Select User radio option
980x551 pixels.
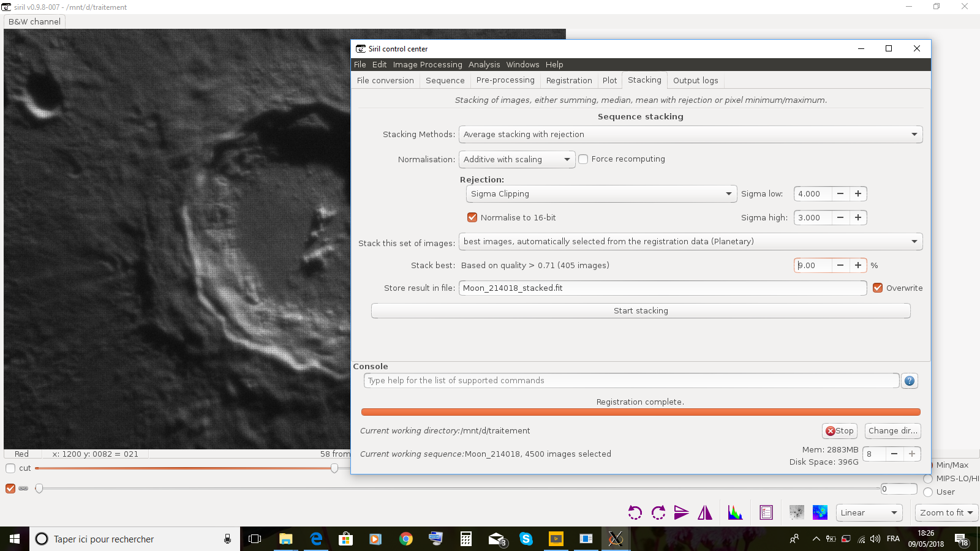coord(928,492)
